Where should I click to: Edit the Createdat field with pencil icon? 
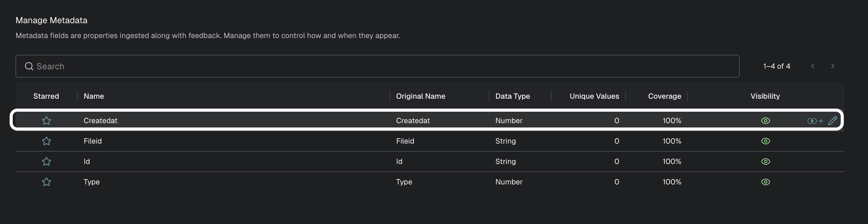[833, 120]
